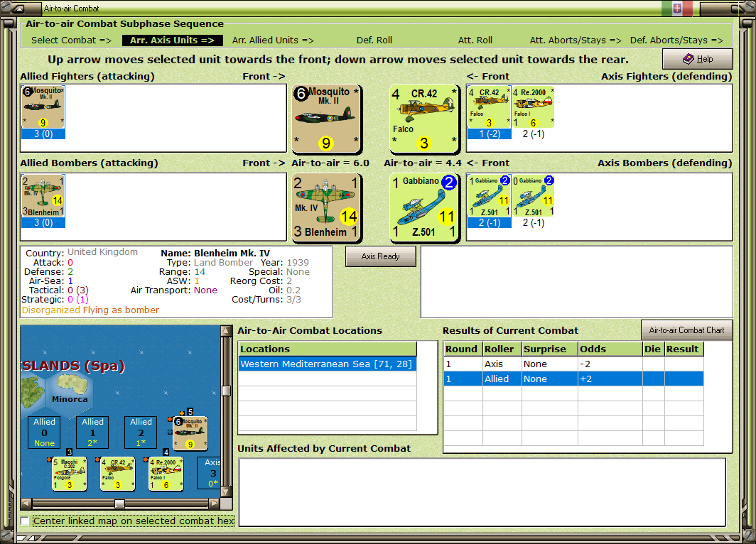756x544 pixels.
Task: Click the Select Combat subphase step
Action: [71, 40]
